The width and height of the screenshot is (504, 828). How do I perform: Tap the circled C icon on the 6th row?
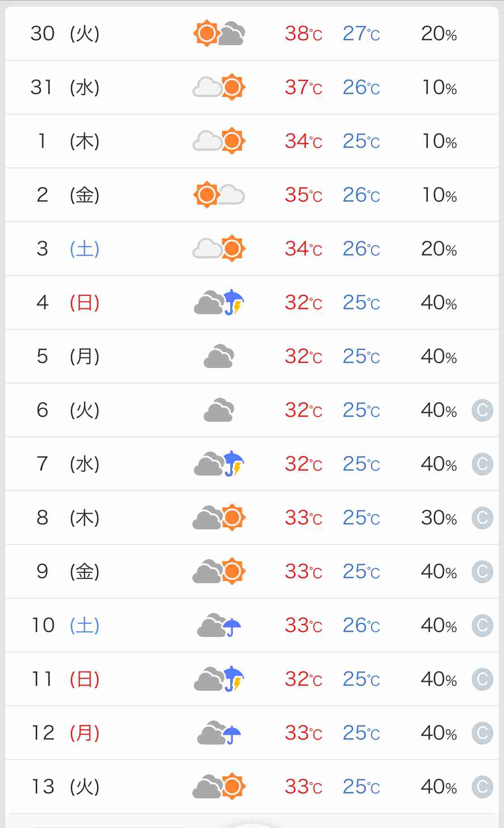(482, 410)
